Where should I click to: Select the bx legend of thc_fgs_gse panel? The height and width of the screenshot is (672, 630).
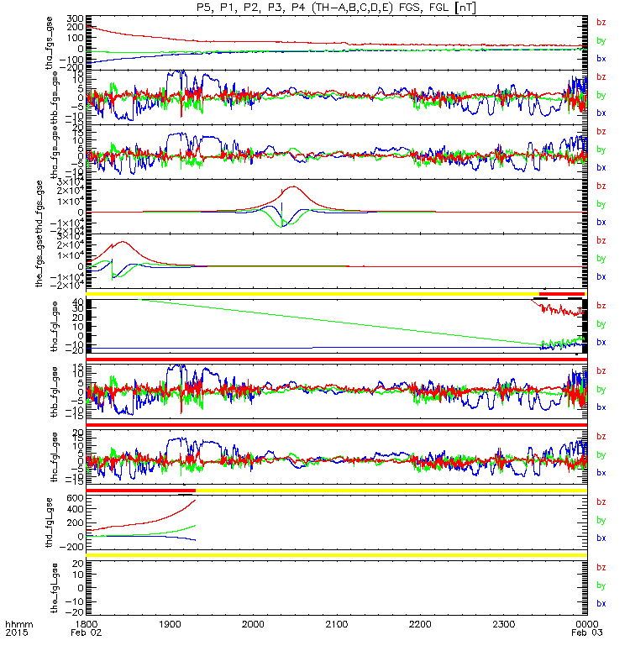coord(601,167)
